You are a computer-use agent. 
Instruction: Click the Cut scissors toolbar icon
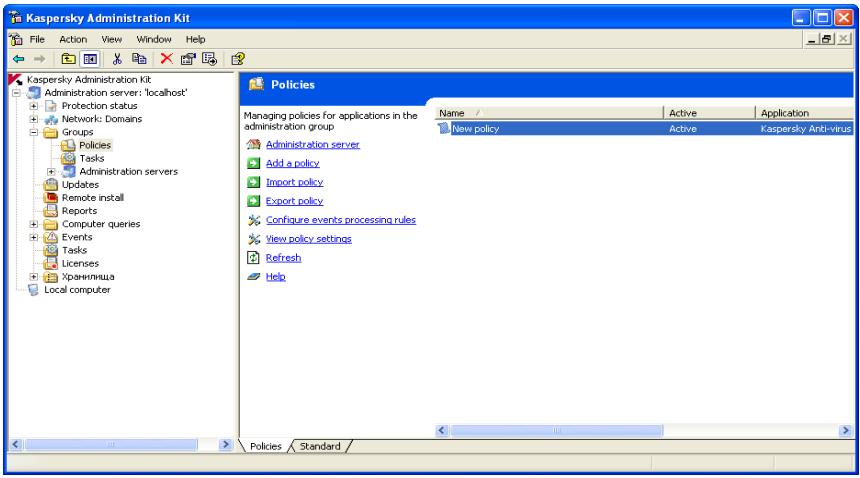(117, 59)
